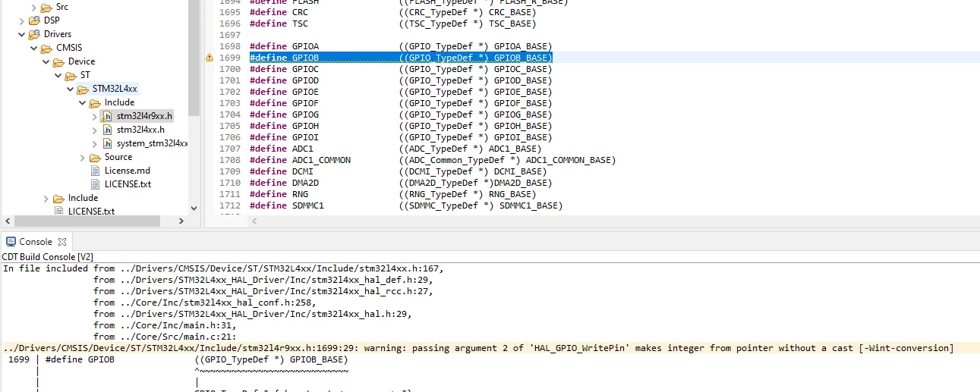This screenshot has height=392, width=980.
Task: Click the HAL_GPIO_WritePin warning message line
Action: coord(478,348)
